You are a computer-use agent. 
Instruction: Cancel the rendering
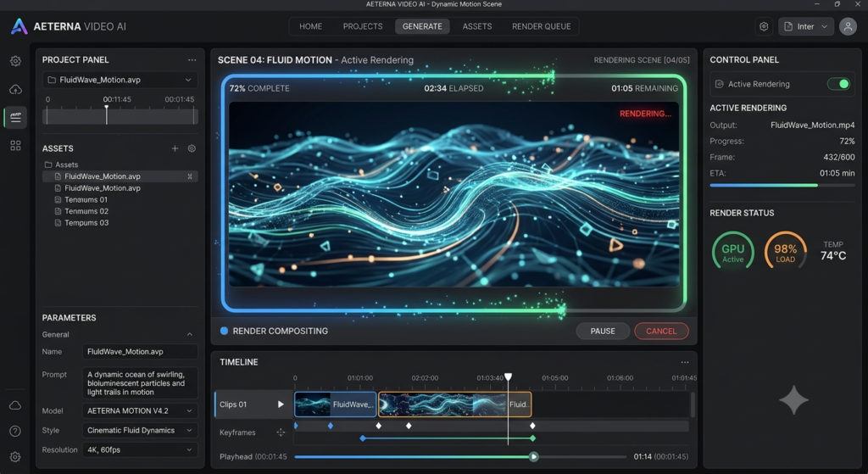tap(661, 332)
